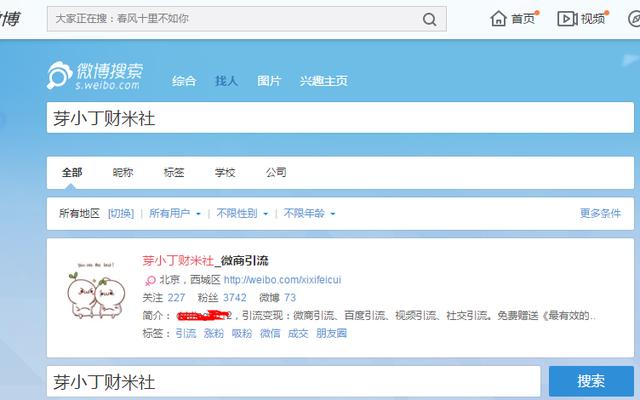
Task: Click the blue 搜索 button
Action: point(591,381)
